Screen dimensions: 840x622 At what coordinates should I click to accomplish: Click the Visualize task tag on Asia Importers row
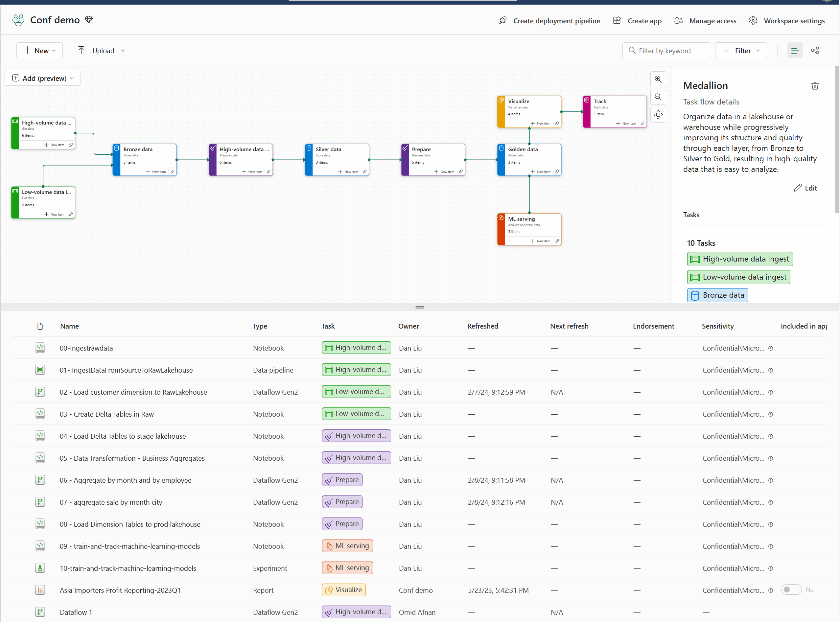coord(344,589)
